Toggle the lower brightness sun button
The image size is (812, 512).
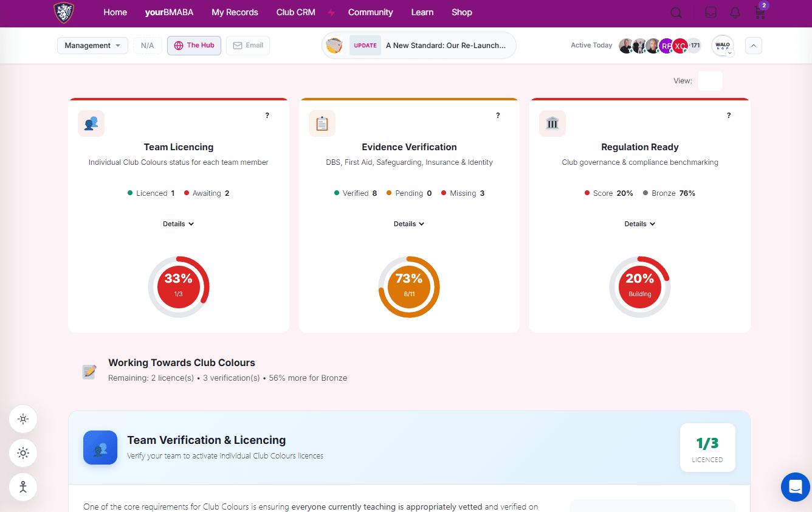coord(23,453)
